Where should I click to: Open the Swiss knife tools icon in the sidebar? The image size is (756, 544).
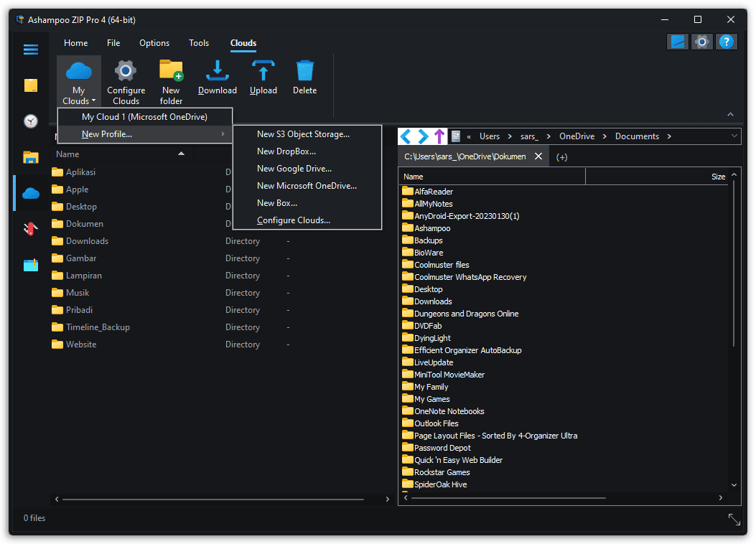[31, 228]
